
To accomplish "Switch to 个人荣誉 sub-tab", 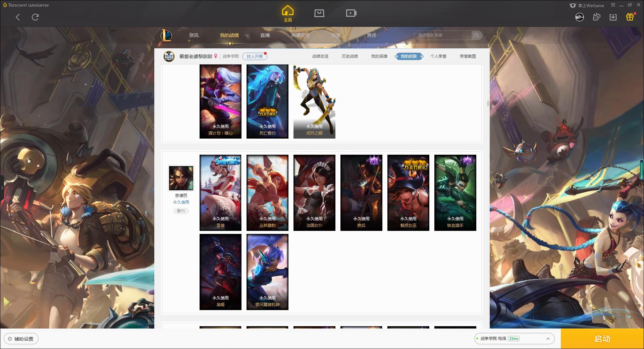I will [438, 56].
